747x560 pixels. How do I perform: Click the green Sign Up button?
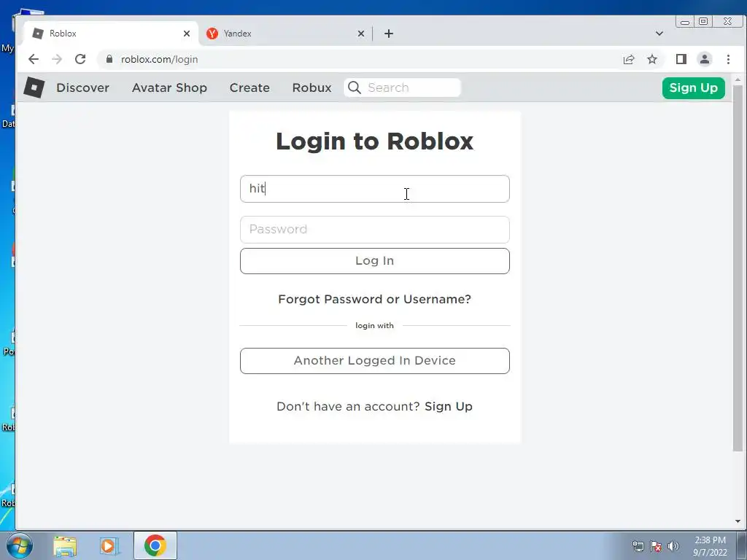coord(694,88)
